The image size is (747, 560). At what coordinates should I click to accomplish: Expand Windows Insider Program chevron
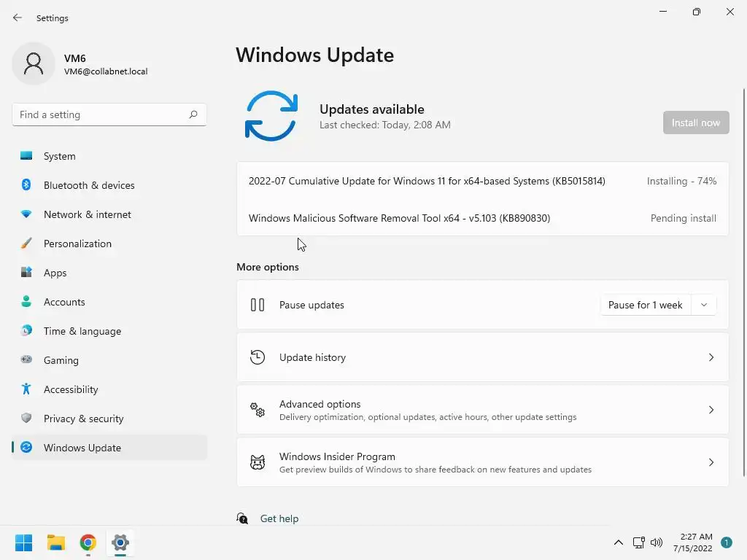point(711,462)
